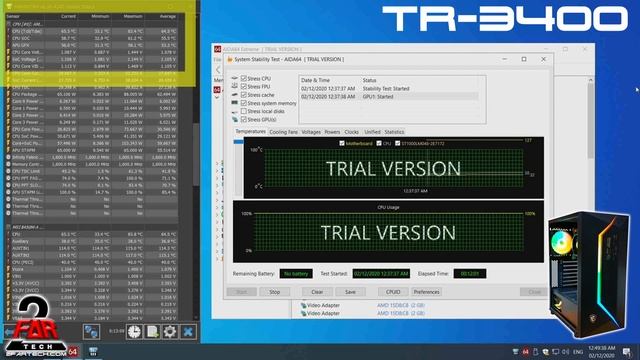Click the Remaining Battery 'No battery' field
This screenshot has height=360, width=640.
click(296, 273)
